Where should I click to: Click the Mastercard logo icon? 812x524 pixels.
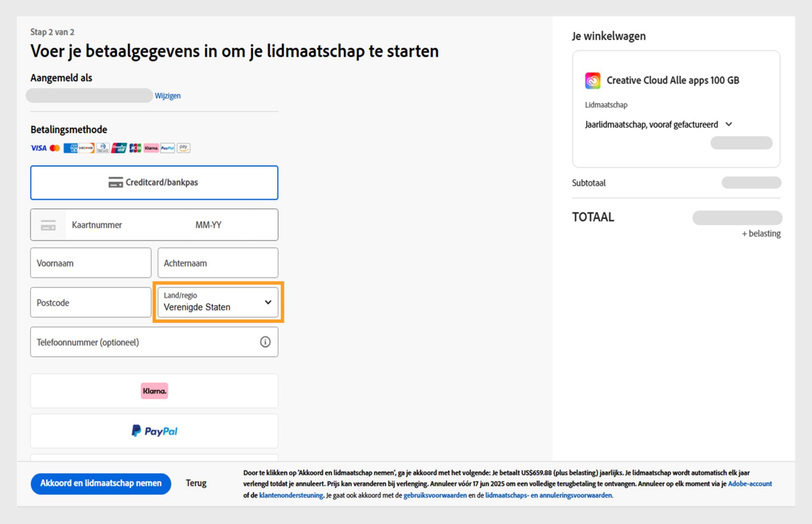pyautogui.click(x=55, y=148)
